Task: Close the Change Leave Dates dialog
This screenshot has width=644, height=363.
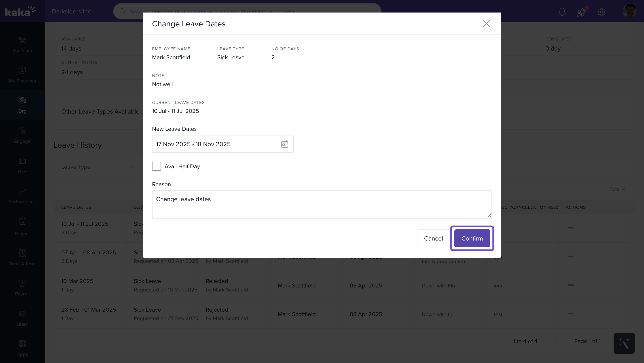Action: pos(486,23)
